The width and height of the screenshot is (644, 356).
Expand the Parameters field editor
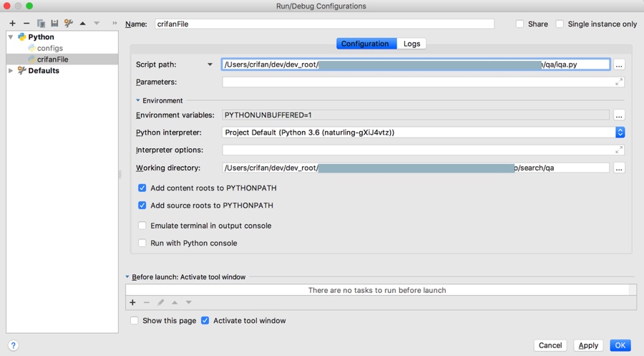619,82
